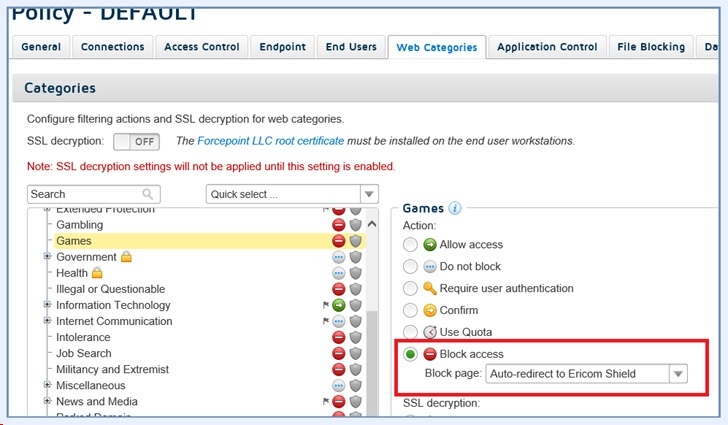The width and height of the screenshot is (728, 425).
Task: Click the red block icon beside Gambling
Action: (339, 225)
